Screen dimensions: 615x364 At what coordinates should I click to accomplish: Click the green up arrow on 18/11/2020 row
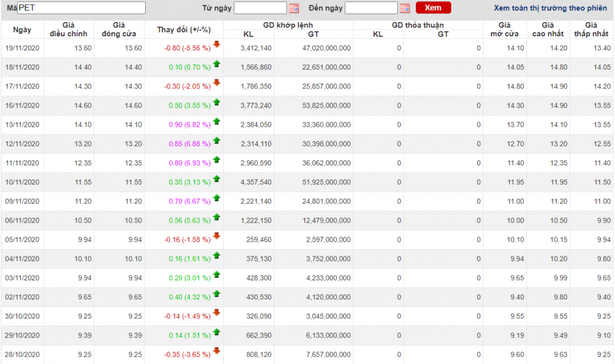point(216,63)
